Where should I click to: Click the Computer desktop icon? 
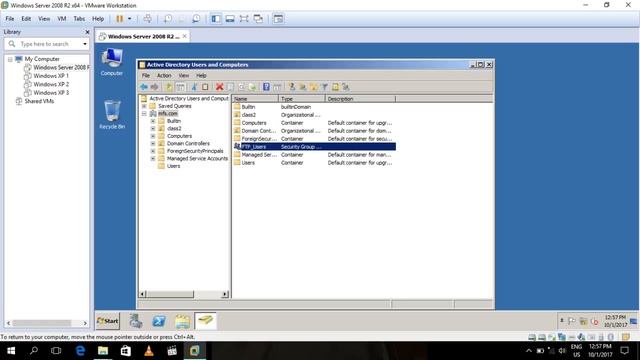tap(112, 62)
